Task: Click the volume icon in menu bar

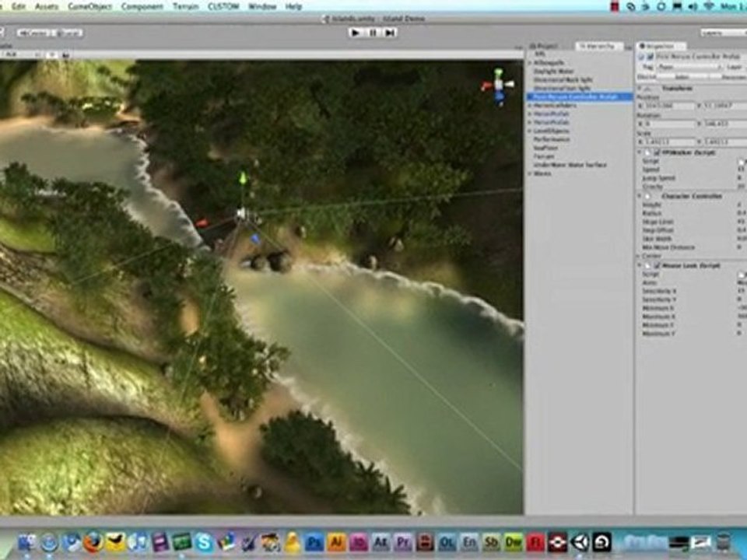Action: 693,6
